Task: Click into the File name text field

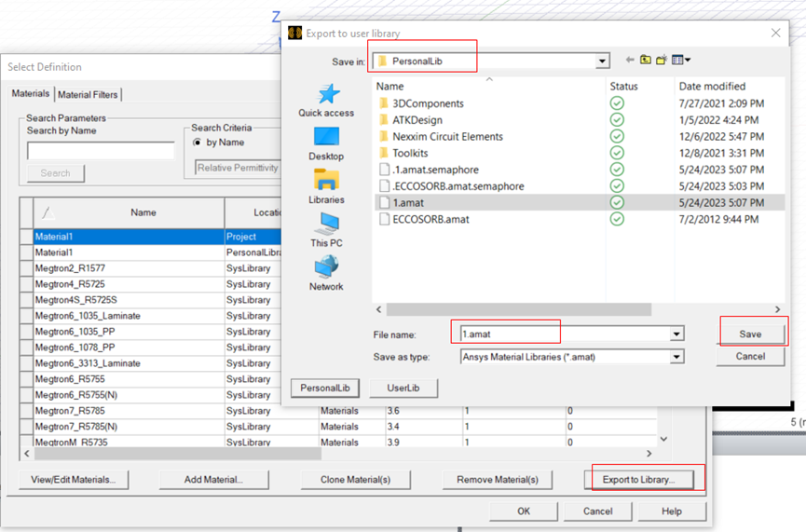Action: click(566, 334)
